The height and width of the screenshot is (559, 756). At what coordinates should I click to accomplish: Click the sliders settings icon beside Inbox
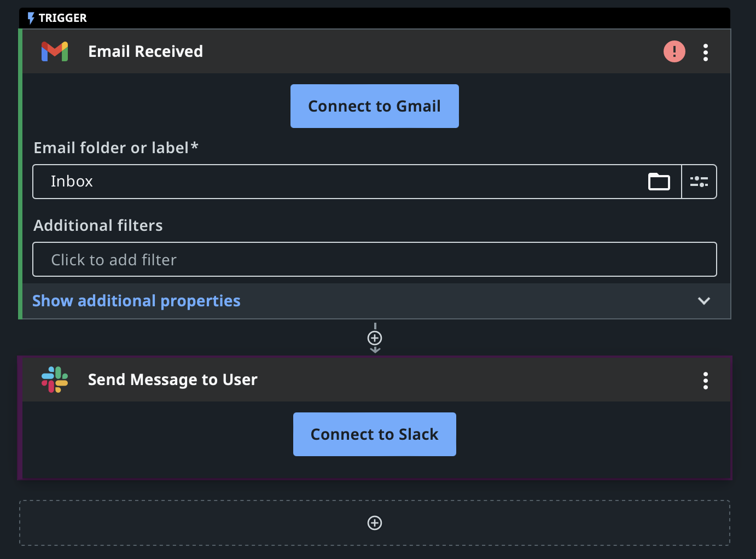[699, 182]
